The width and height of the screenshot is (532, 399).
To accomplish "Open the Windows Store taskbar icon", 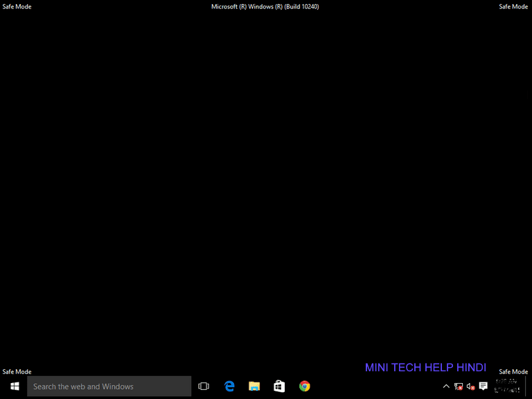I will click(279, 386).
